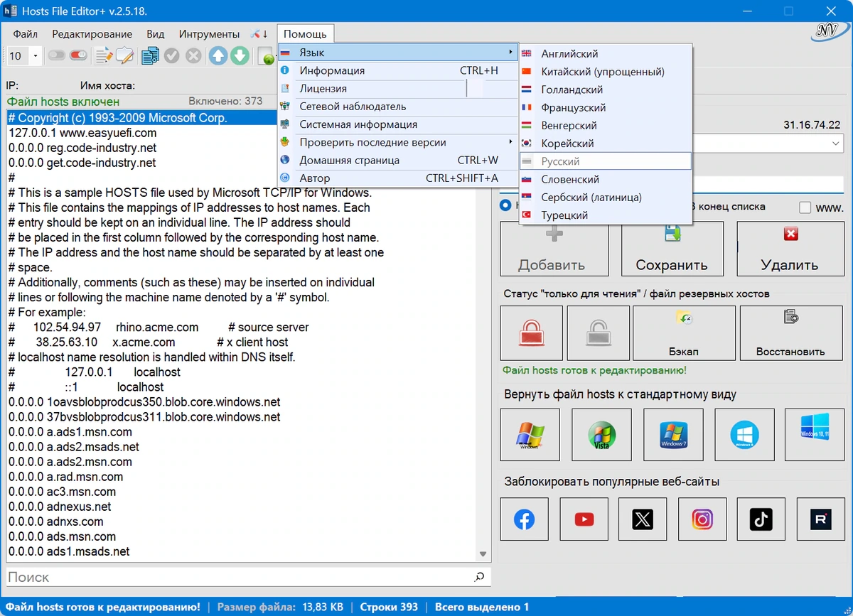This screenshot has width=853, height=616.
Task: Expand the Язык submenu item
Action: 397,53
